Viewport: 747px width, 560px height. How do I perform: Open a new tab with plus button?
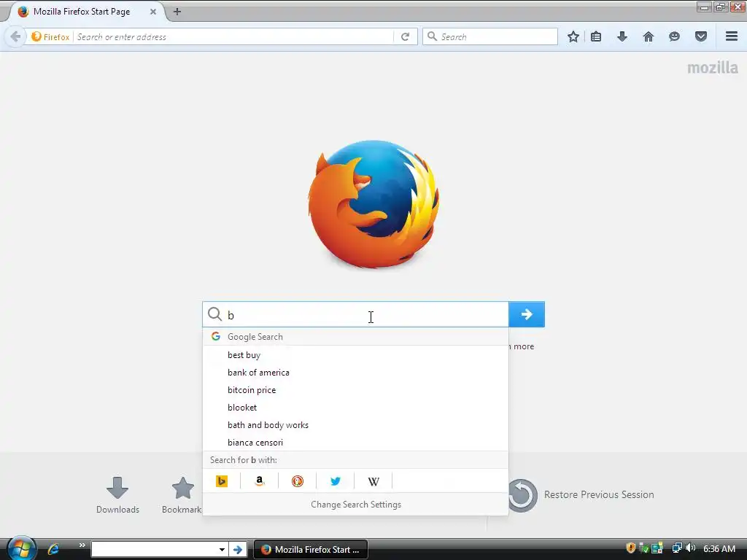(177, 12)
